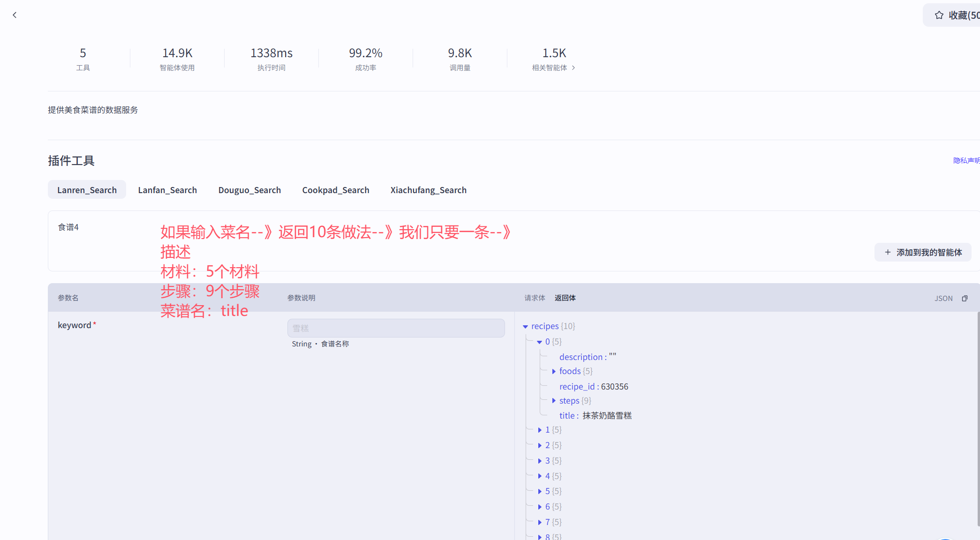
Task: Show the 请求体 request body view
Action: pyautogui.click(x=535, y=298)
